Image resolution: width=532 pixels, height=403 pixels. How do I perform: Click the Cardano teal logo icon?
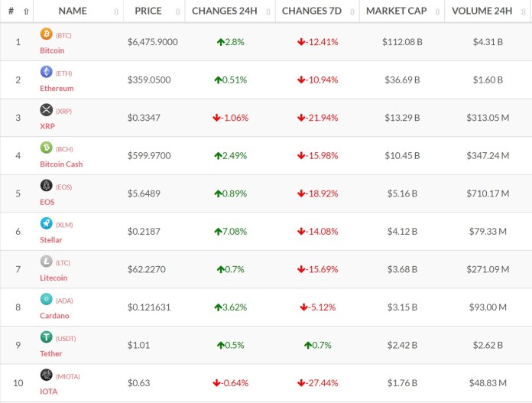[47, 299]
